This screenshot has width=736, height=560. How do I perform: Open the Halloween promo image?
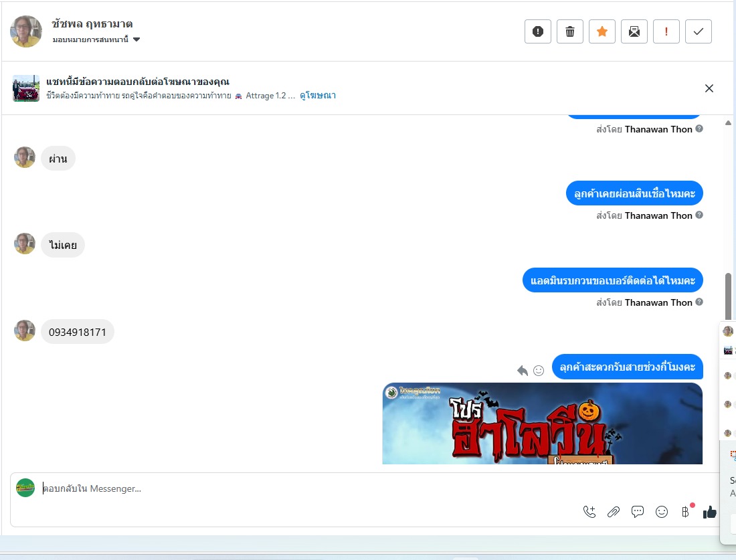pyautogui.click(x=542, y=424)
